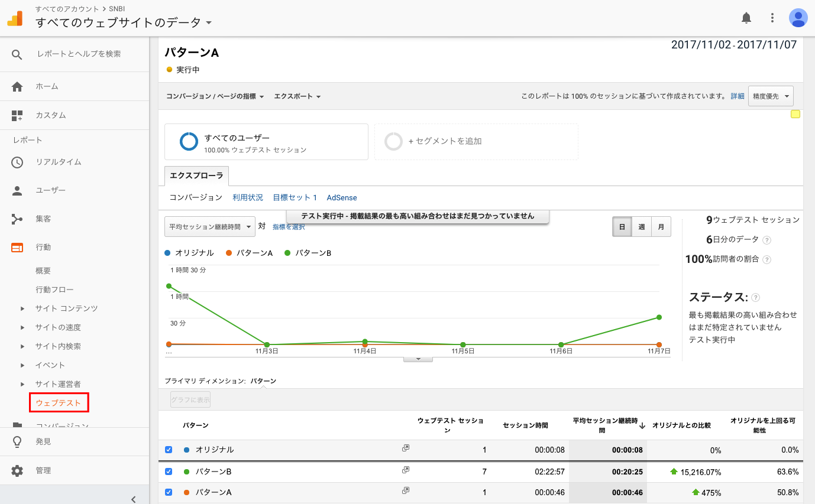815x504 pixels.
Task: Click パターンB point on 11月7日
Action: click(659, 317)
